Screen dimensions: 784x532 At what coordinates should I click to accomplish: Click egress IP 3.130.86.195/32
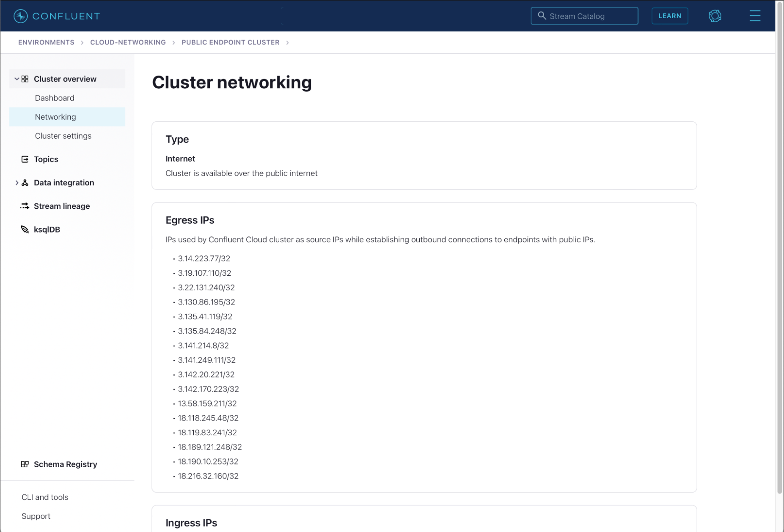[x=206, y=302]
